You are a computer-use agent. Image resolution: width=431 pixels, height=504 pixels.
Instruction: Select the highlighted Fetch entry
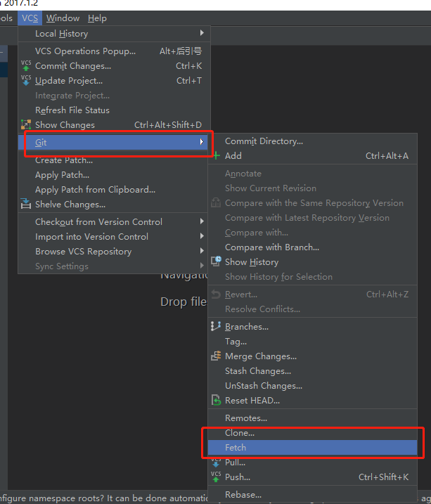click(x=312, y=448)
